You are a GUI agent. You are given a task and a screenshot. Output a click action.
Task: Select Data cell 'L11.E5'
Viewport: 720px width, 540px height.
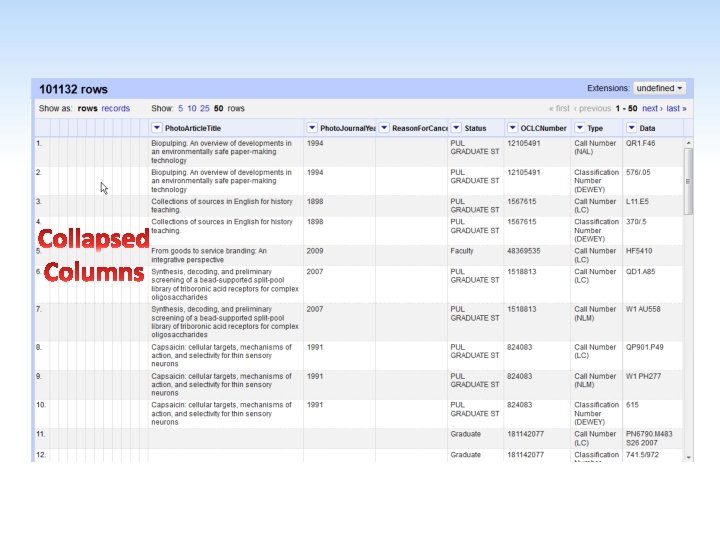(x=637, y=201)
